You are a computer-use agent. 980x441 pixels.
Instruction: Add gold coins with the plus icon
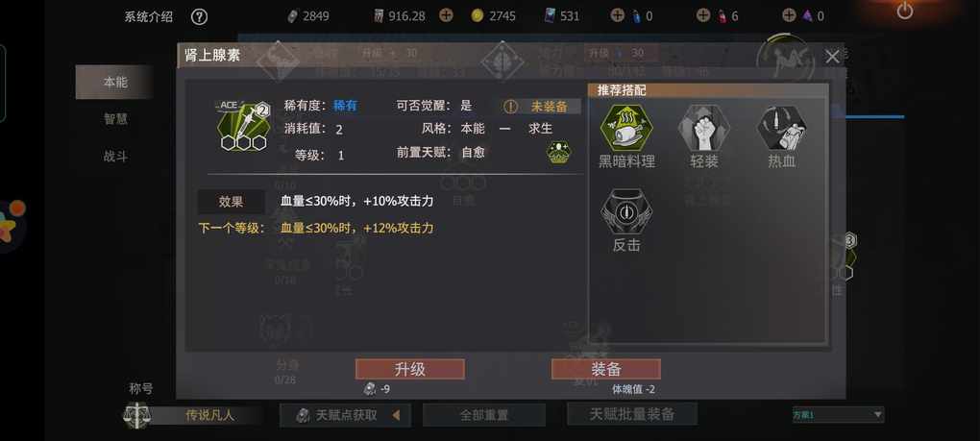point(446,15)
